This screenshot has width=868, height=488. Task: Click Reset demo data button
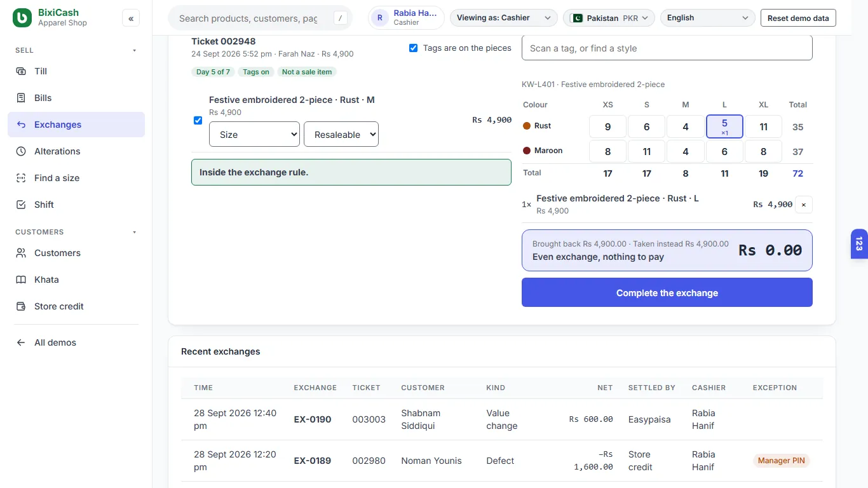(798, 18)
